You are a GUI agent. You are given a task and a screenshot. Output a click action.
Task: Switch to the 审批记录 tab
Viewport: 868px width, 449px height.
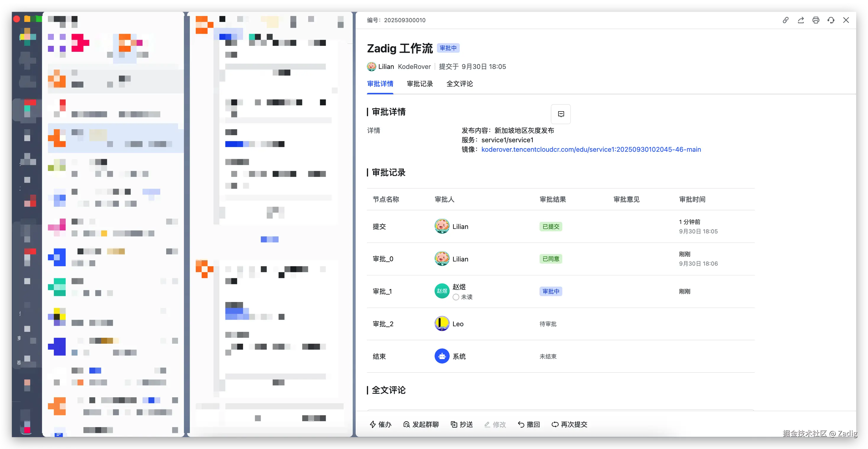[x=420, y=84]
